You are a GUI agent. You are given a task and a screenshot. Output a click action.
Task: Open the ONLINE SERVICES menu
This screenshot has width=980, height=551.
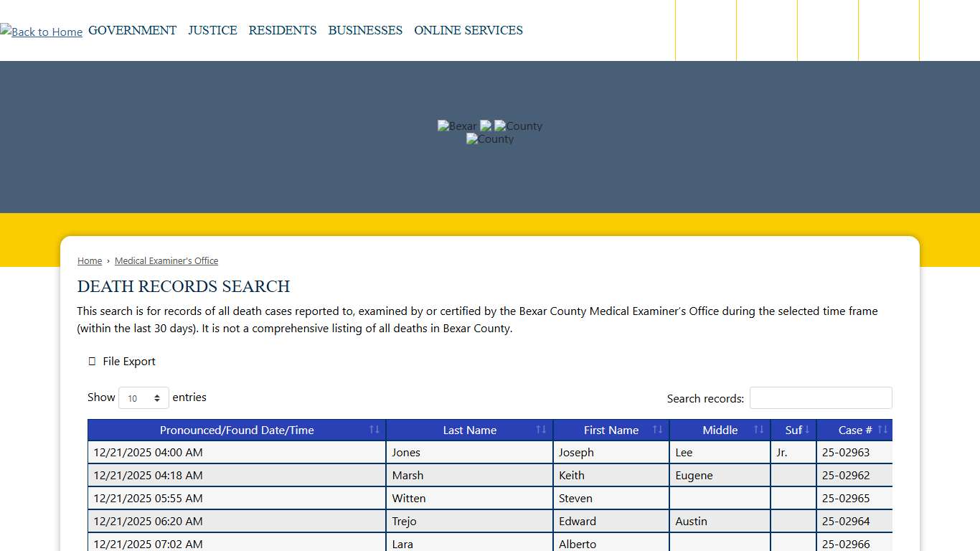[468, 30]
